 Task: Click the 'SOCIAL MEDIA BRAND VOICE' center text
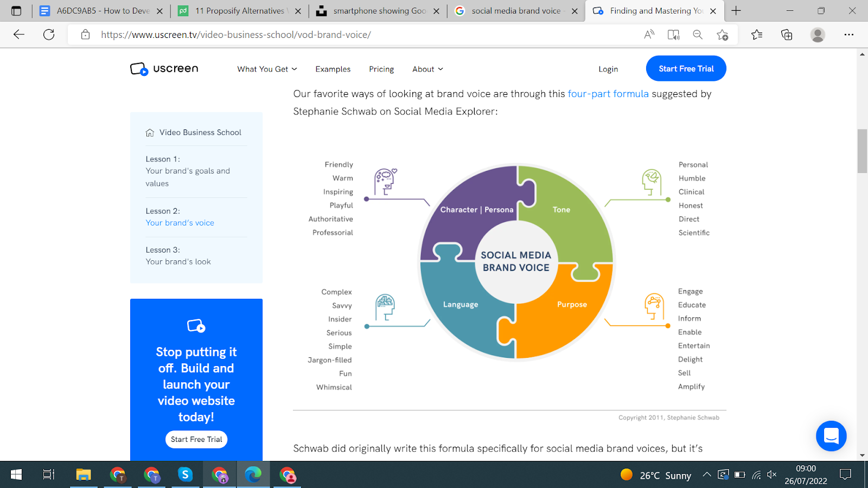pyautogui.click(x=516, y=261)
